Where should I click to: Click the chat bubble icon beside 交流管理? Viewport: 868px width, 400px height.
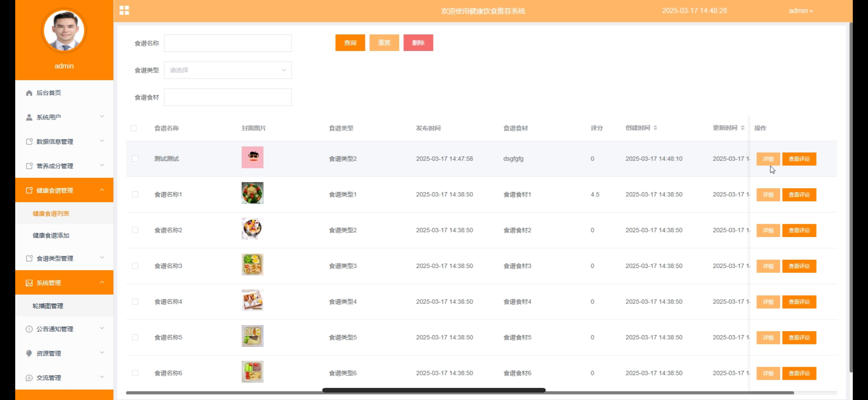(29, 378)
